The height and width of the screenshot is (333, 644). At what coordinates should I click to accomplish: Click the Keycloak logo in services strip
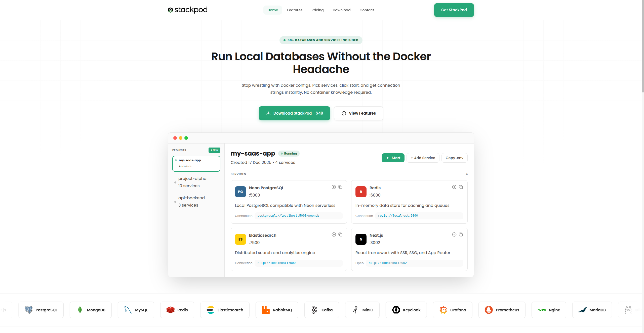coord(396,310)
